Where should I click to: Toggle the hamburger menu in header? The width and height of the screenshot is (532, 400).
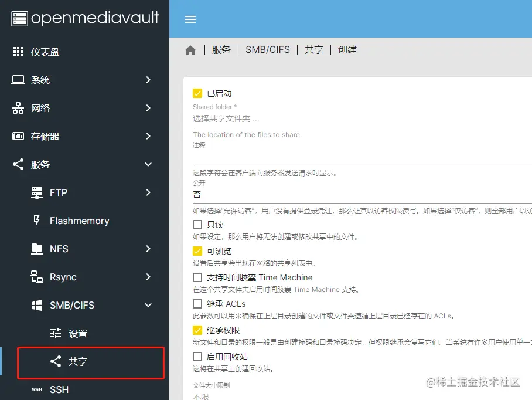190,19
